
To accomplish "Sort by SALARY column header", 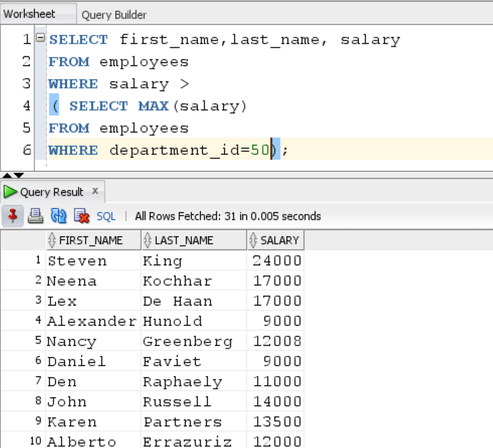I will [x=276, y=241].
